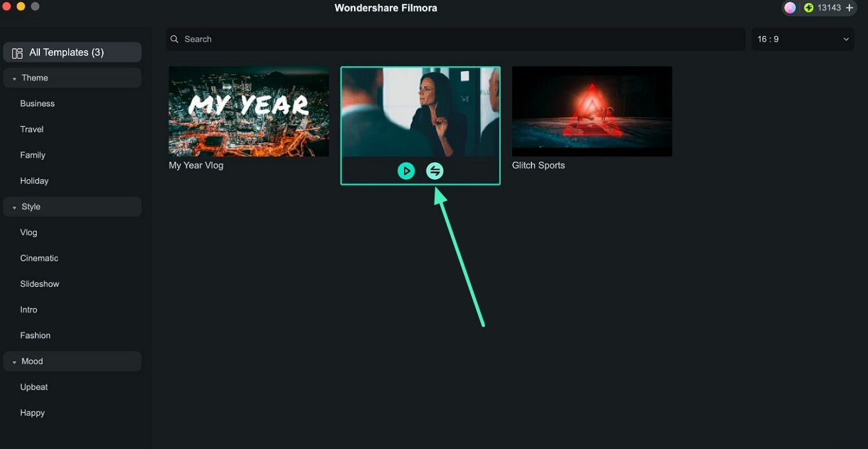This screenshot has height=449, width=868.
Task: Click the 13143 credits count
Action: click(x=829, y=8)
